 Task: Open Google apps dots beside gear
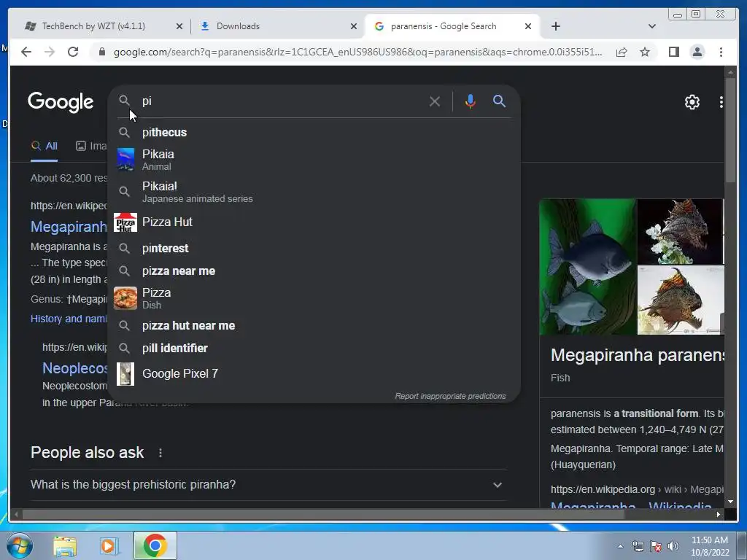721,102
